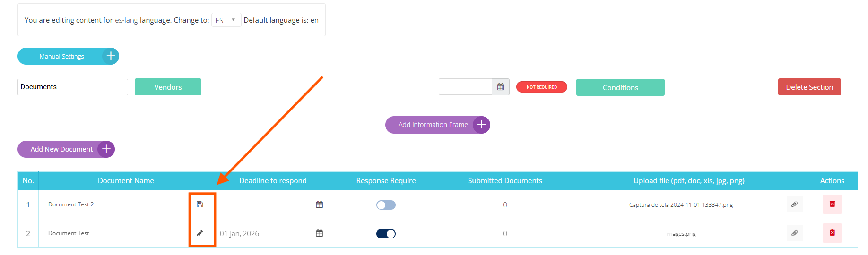Open the Conditions button
This screenshot has height=255, width=868.
coord(620,87)
